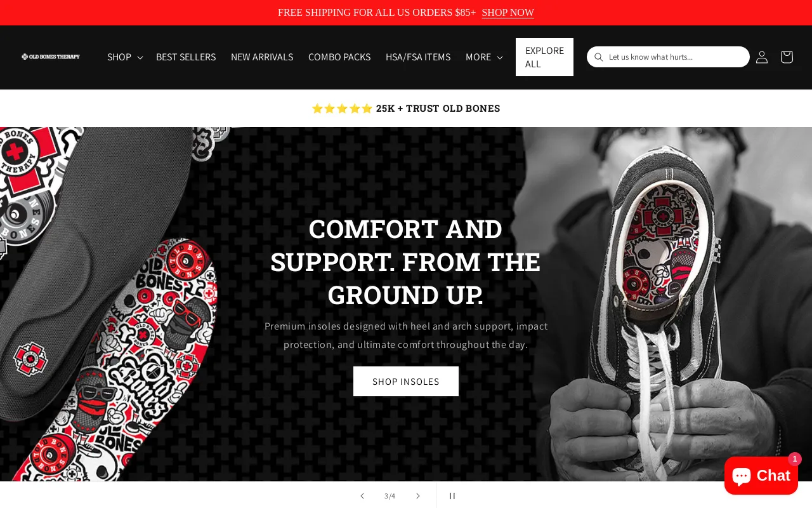Follow the SHOP NOW link
This screenshot has width=812, height=508.
pyautogui.click(x=507, y=13)
